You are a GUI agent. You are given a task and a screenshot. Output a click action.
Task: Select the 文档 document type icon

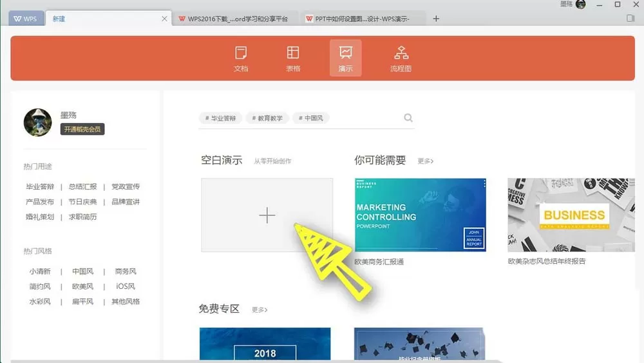pyautogui.click(x=241, y=59)
